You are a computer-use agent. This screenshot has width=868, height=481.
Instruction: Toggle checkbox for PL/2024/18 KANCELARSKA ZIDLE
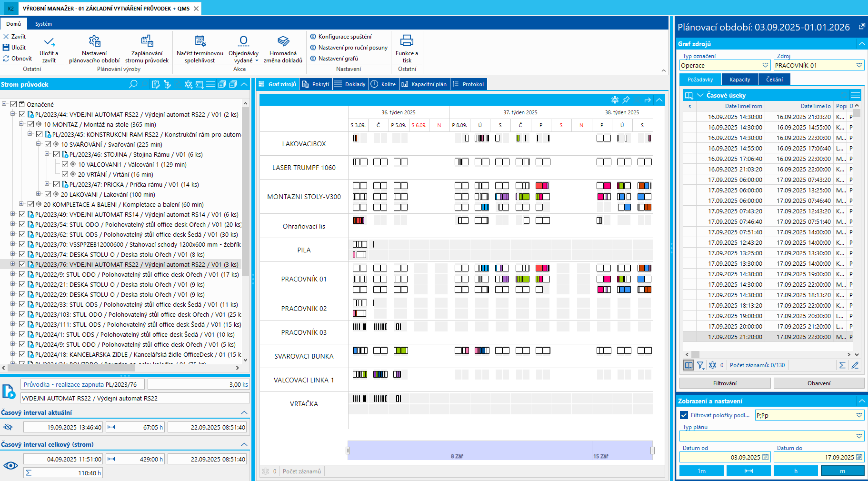coord(22,354)
